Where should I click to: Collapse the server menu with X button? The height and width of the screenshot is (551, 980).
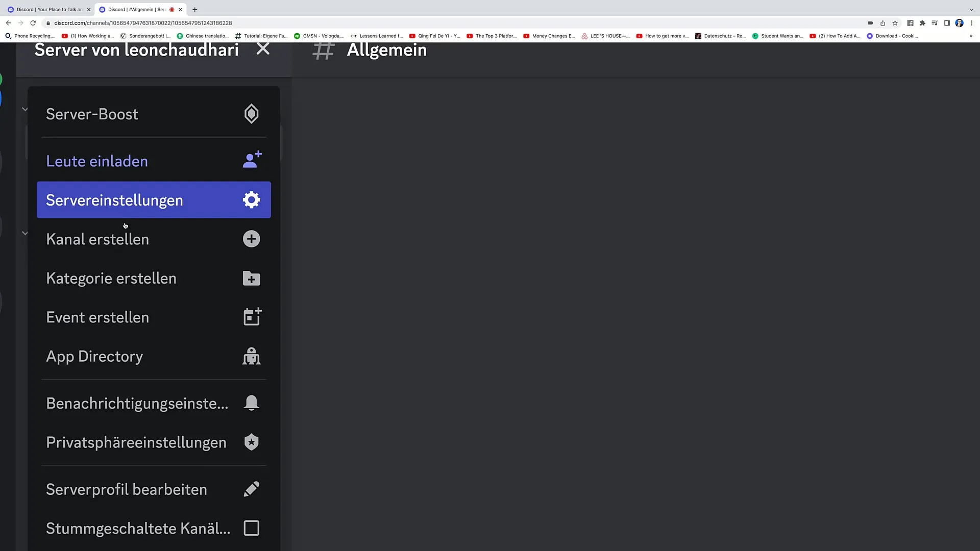click(262, 49)
